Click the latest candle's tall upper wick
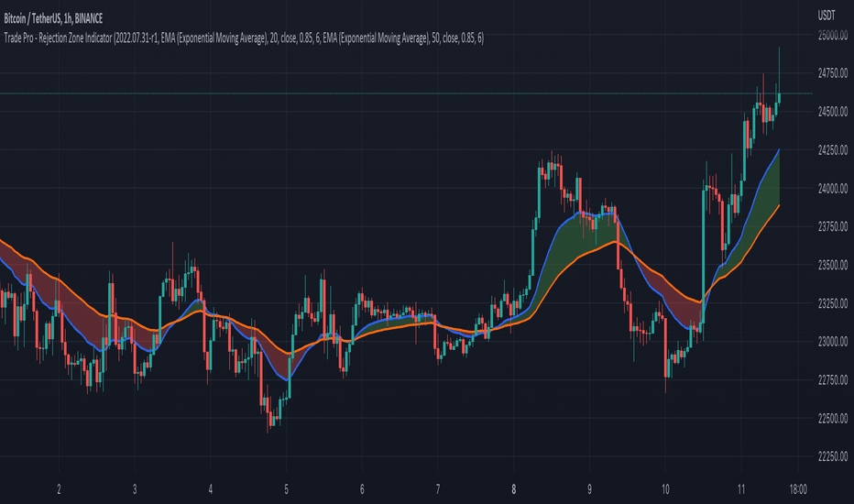The height and width of the screenshot is (504, 854). click(780, 70)
